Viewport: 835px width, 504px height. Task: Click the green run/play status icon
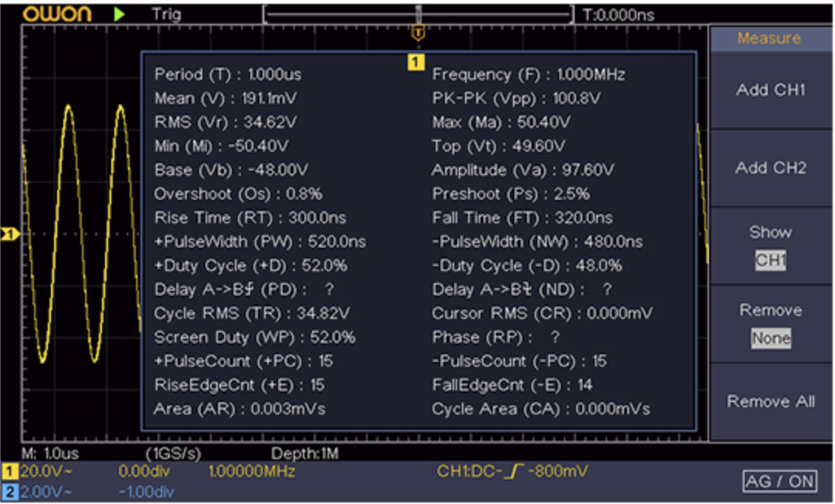pos(120,14)
